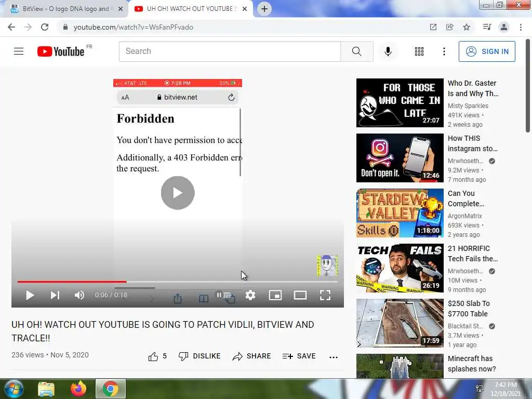The image size is (532, 399).
Task: Mute the video volume
Action: click(x=79, y=295)
